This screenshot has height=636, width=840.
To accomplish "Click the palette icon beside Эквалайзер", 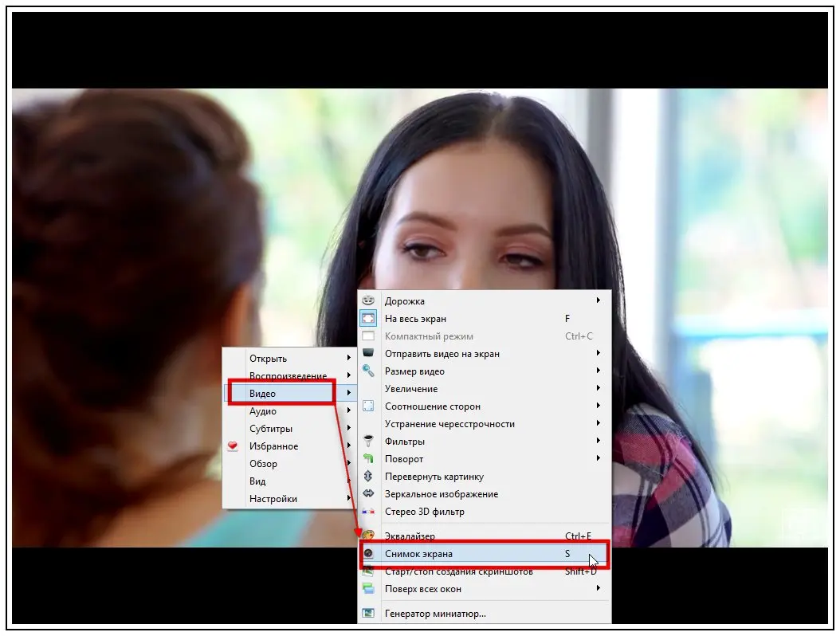I will tap(368, 535).
